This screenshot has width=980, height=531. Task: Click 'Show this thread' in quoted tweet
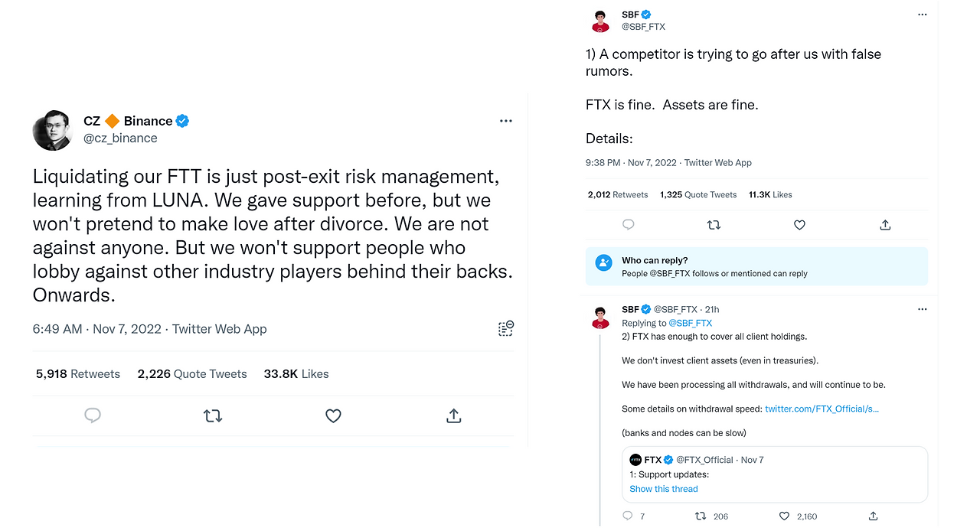click(664, 489)
